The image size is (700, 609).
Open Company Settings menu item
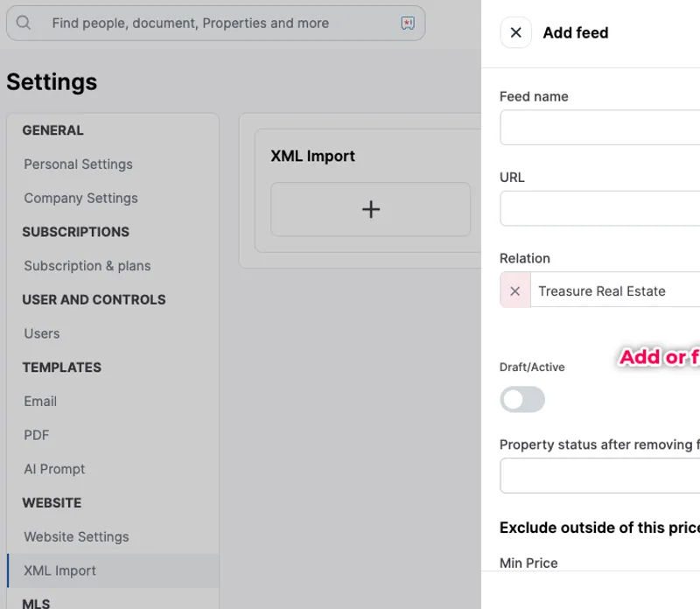coord(81,199)
